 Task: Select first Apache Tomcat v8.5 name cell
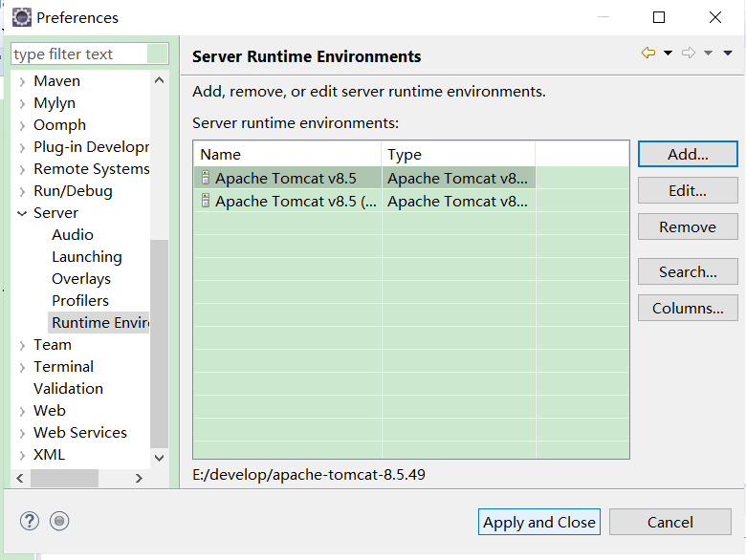(287, 178)
